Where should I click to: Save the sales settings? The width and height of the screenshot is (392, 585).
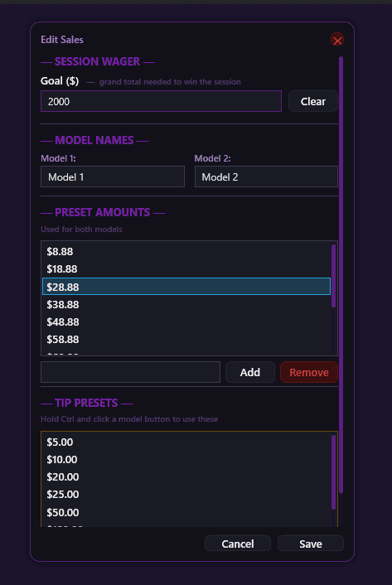(x=310, y=544)
